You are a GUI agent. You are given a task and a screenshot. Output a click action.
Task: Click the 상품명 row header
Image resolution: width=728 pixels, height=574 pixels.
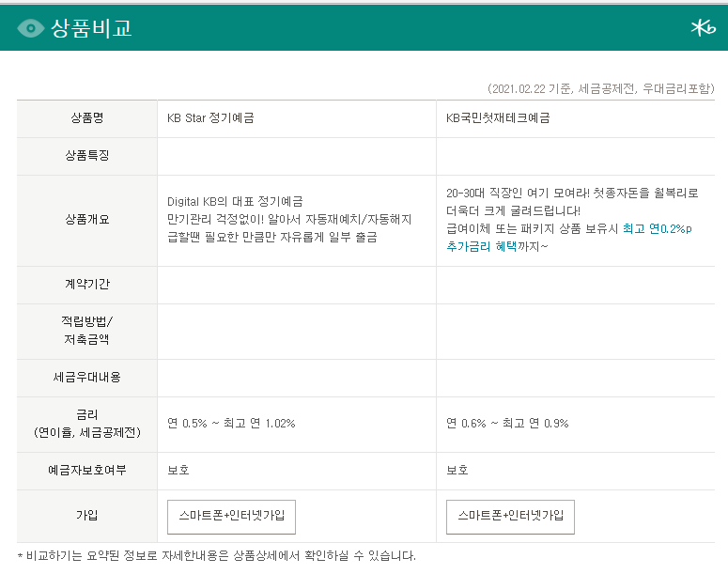(x=86, y=118)
